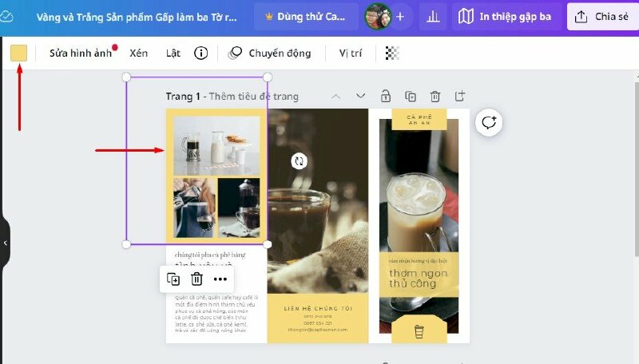The width and height of the screenshot is (639, 364).
Task: Open Sửa hình ảnh image editor
Action: point(79,53)
